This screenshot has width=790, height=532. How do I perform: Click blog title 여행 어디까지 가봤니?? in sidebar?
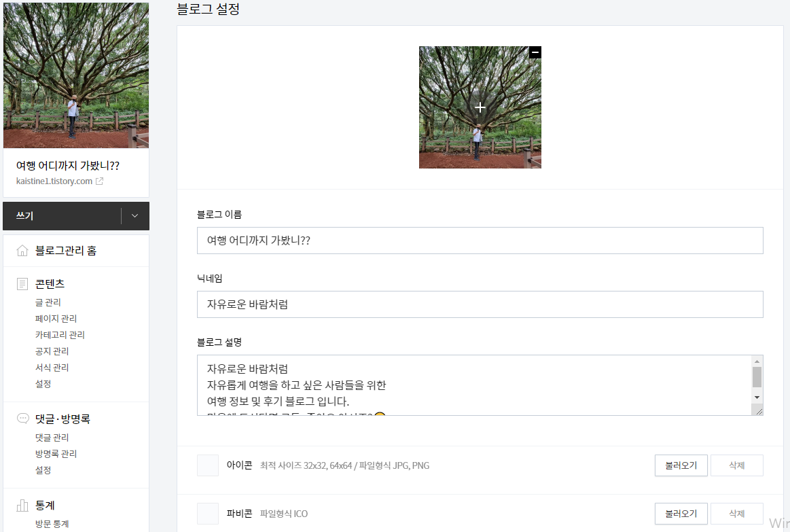[67, 166]
